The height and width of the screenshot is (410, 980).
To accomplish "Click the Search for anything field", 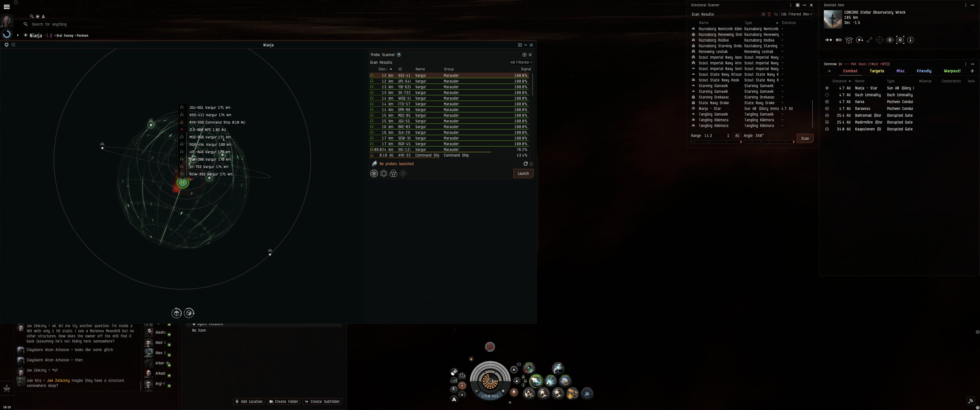I will [x=66, y=24].
